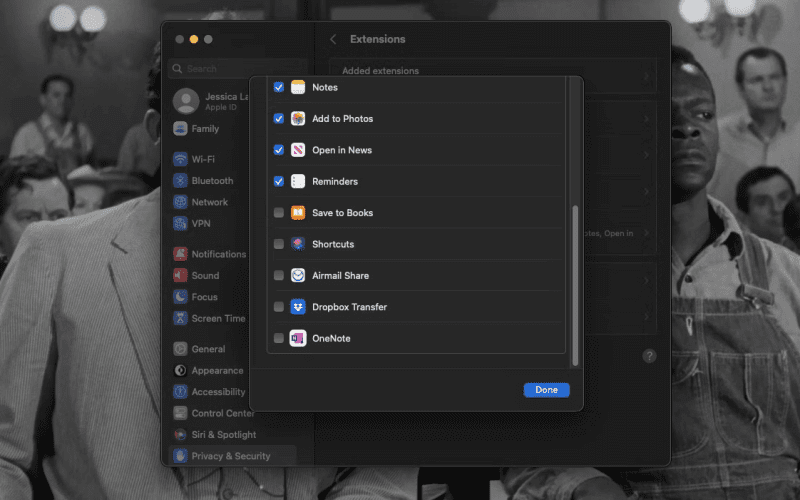Click the Screen Time hourglass icon
The image size is (800, 500).
(180, 318)
